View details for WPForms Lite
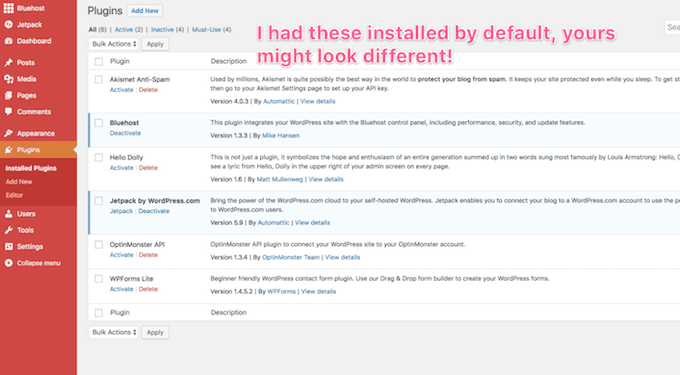The width and height of the screenshot is (680, 375). [319, 291]
